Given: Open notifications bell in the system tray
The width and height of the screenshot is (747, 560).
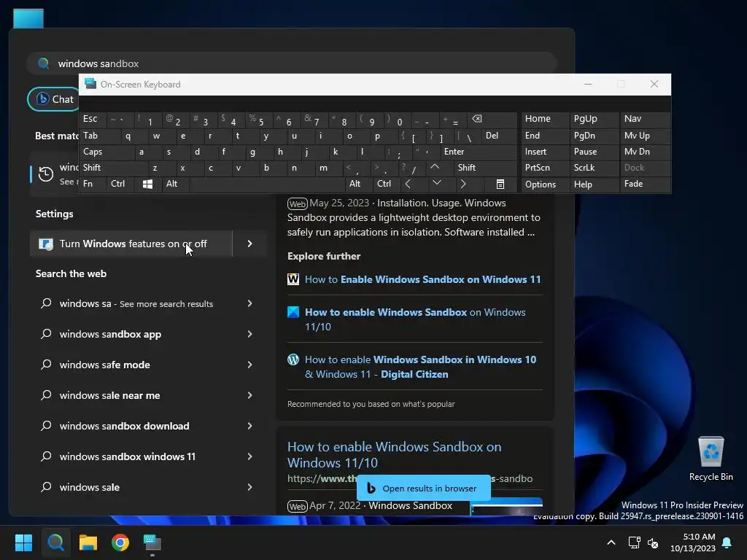Looking at the screenshot, I should point(727,542).
